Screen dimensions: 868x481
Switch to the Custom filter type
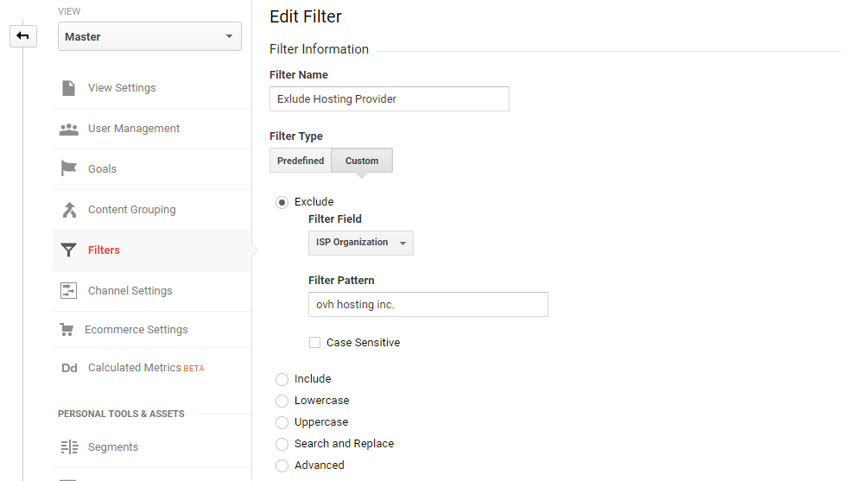[362, 161]
